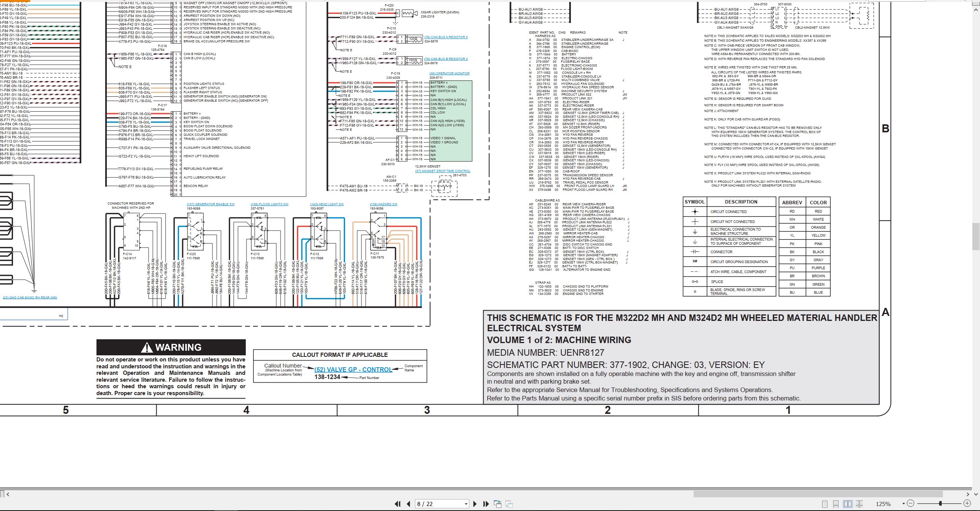Screen dimensions: 980x511
Task: Click the zone letter B marker
Action: (x=885, y=129)
